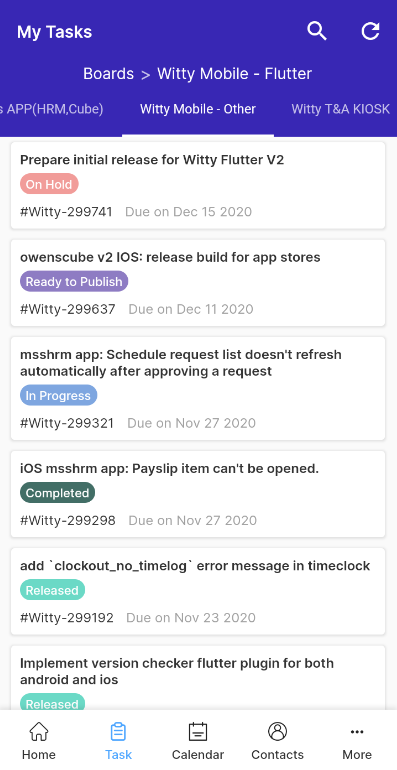Screen dimensions: 397x770
Task: Click Witty Mobile - Flutter breadcrumb
Action: (x=234, y=74)
